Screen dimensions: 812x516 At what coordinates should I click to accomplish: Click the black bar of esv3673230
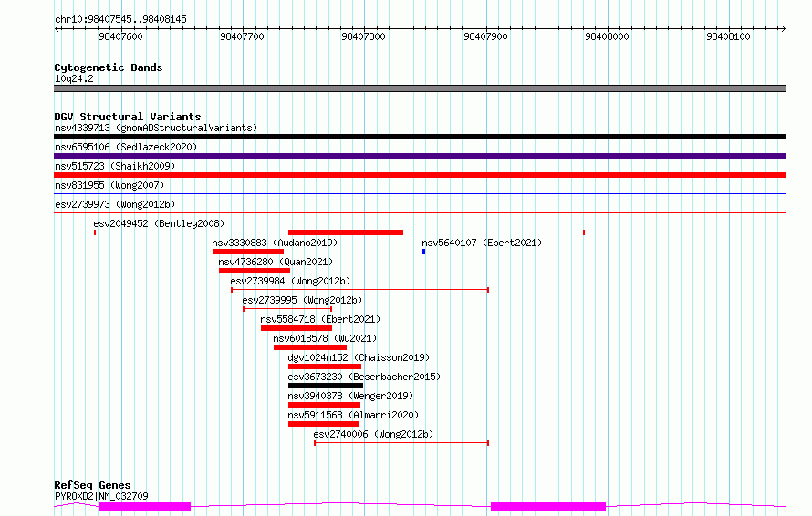(x=326, y=386)
